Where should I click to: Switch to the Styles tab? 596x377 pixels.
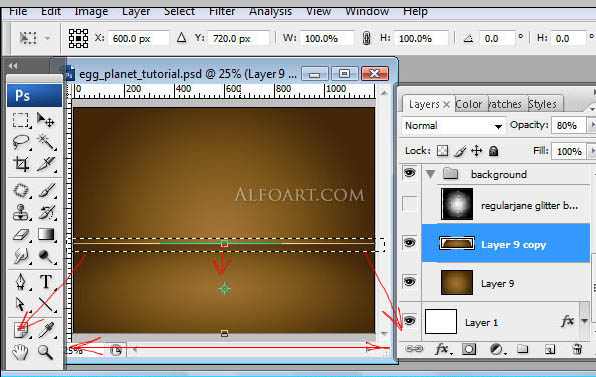(x=542, y=104)
